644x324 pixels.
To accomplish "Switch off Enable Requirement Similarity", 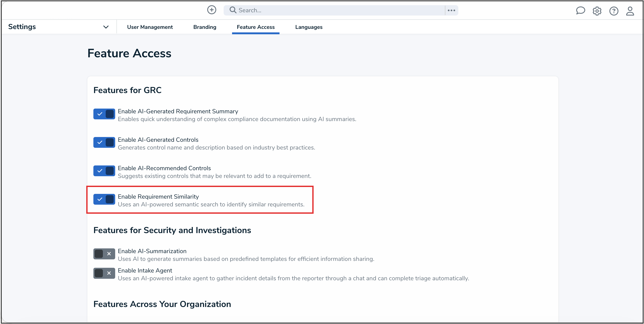I will click(104, 199).
